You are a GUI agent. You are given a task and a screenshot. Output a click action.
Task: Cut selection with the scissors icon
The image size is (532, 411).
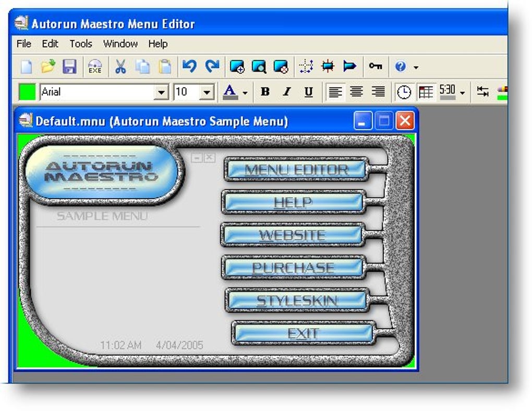(x=120, y=67)
